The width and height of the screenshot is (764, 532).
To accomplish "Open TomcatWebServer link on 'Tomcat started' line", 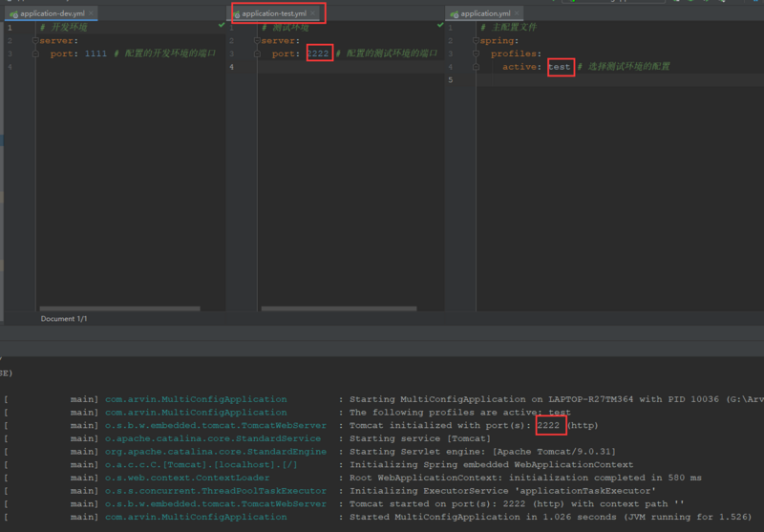I will [x=216, y=504].
